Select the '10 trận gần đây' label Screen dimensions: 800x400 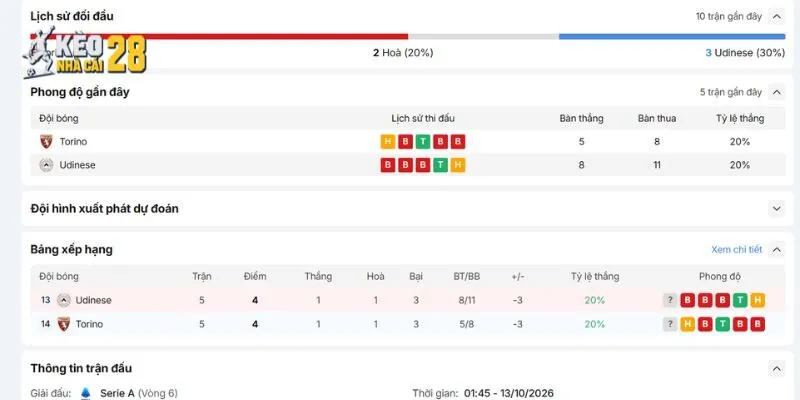(729, 16)
